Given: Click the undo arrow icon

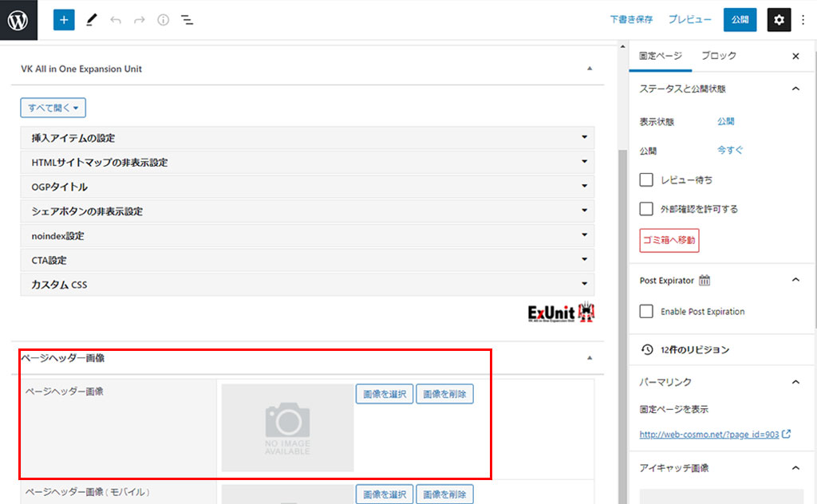Looking at the screenshot, I should 116,20.
